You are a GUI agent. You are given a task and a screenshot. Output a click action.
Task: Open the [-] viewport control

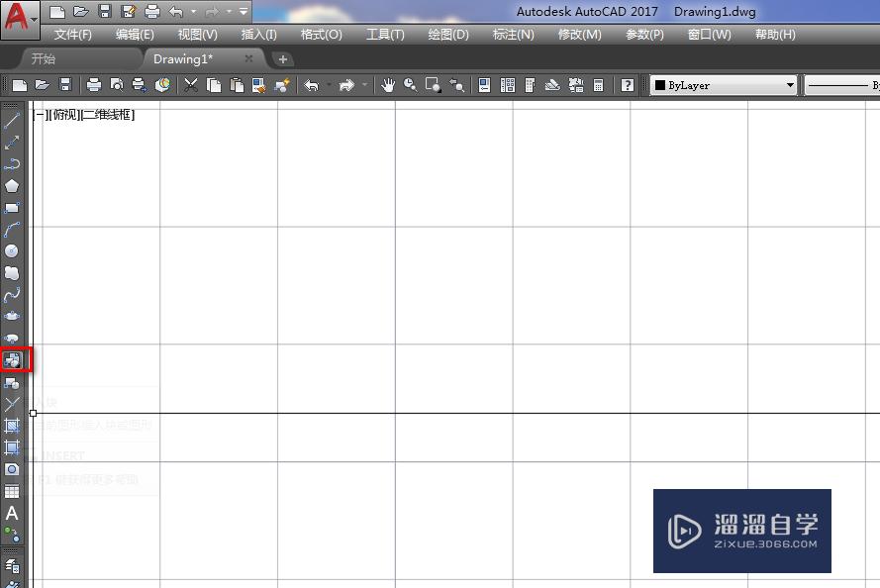[x=39, y=115]
